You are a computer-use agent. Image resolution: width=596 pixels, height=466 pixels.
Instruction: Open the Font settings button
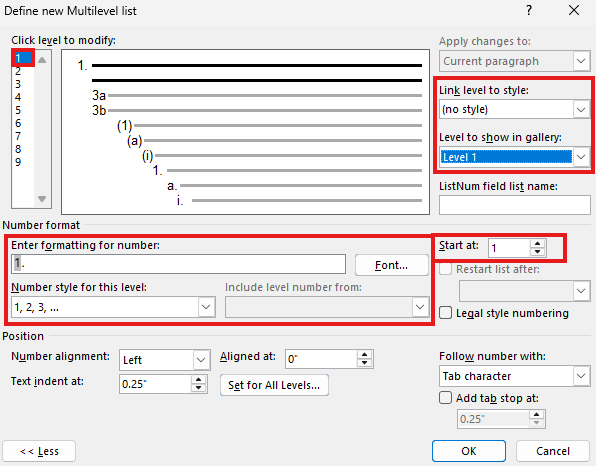click(392, 265)
